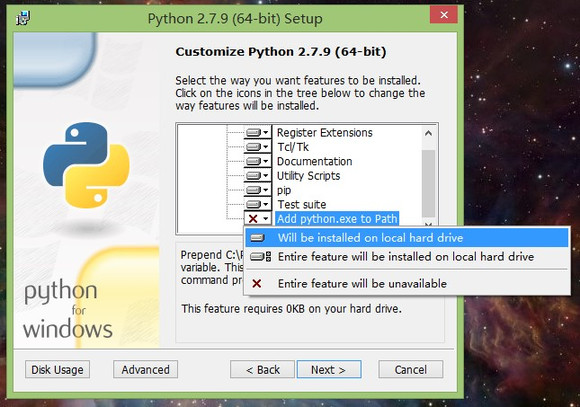Open feature dropdown for pip
The image size is (580, 407).
point(257,190)
